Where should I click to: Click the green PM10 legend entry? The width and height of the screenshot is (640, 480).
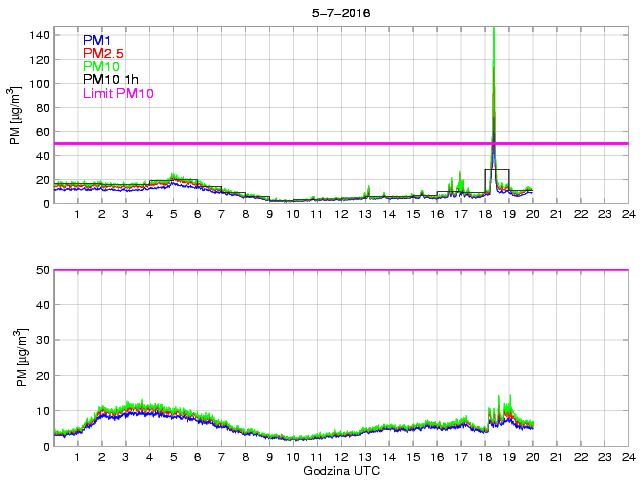(102, 66)
